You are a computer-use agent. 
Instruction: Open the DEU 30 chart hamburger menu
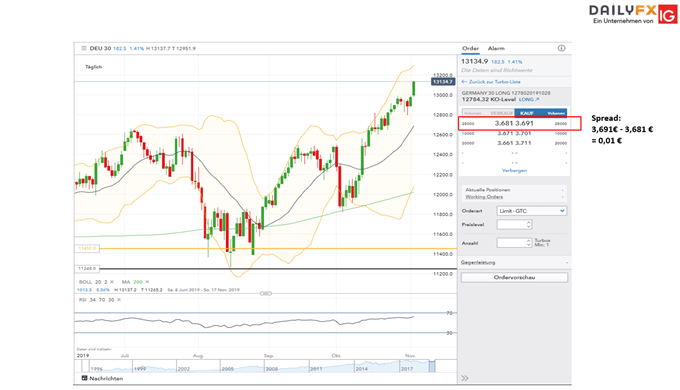pos(84,48)
